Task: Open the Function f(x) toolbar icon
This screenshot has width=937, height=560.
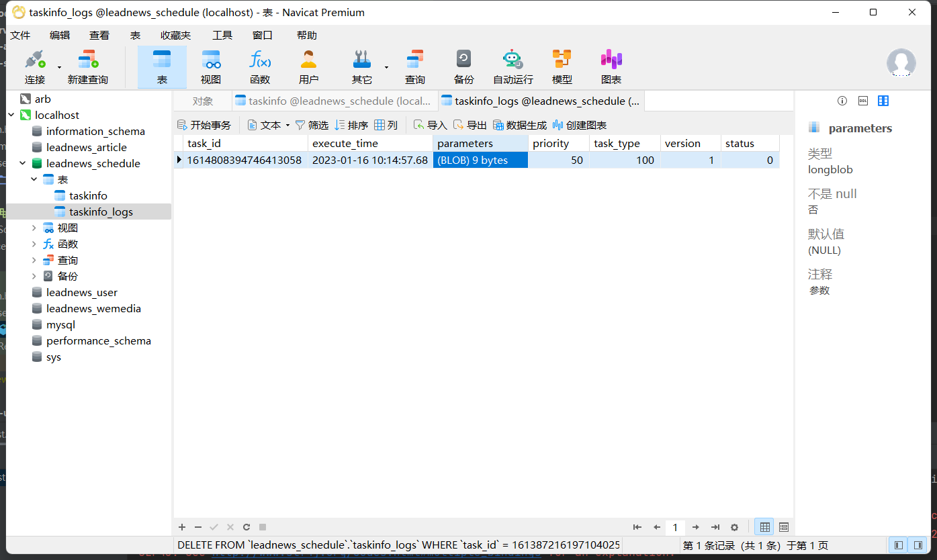Action: click(x=260, y=66)
